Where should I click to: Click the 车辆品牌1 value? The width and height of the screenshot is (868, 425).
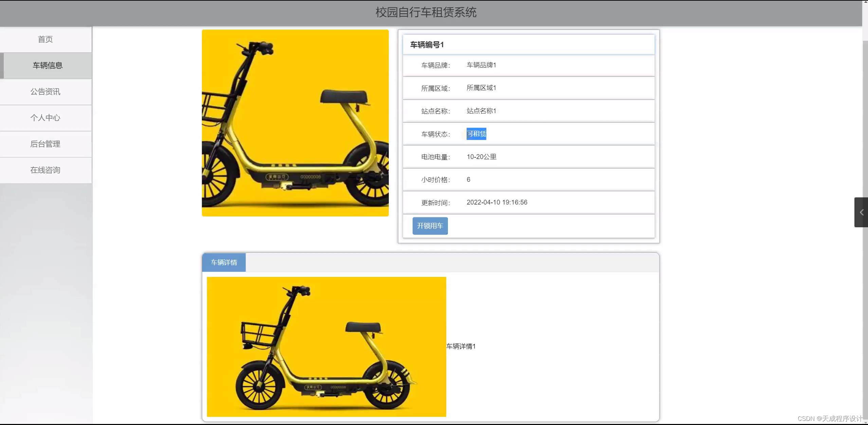tap(481, 65)
